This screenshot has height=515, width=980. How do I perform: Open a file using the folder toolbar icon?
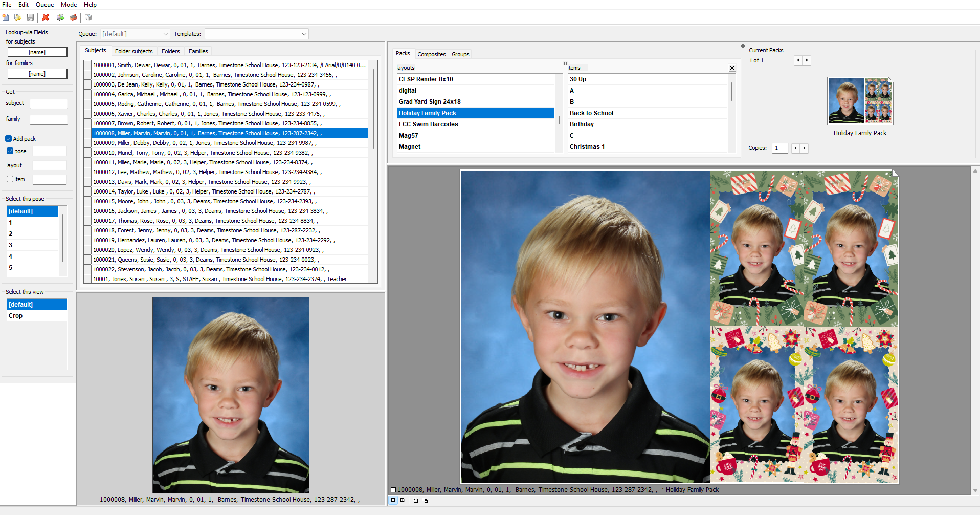coord(18,17)
